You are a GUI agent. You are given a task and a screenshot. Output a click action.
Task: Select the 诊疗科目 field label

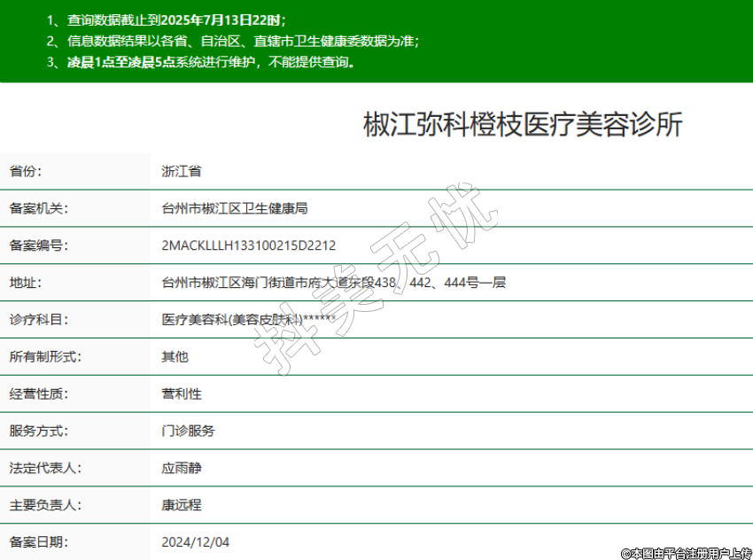38,320
